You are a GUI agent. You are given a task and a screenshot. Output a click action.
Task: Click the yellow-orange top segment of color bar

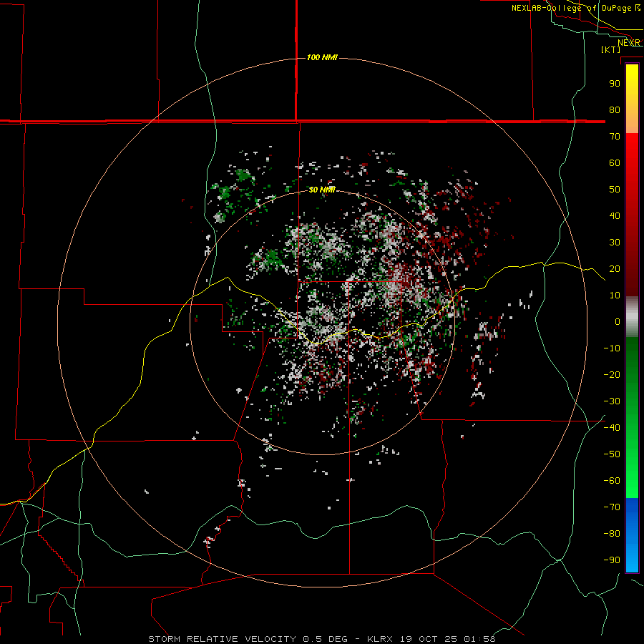pyautogui.click(x=632, y=99)
